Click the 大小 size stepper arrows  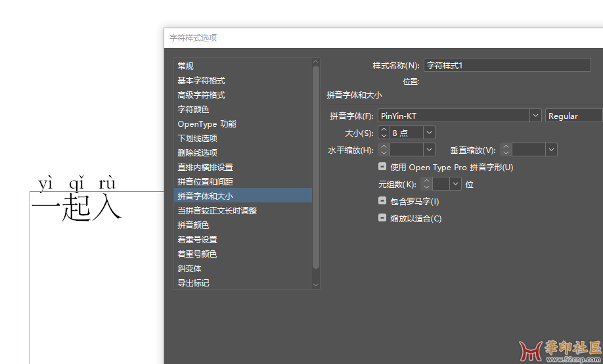(384, 133)
